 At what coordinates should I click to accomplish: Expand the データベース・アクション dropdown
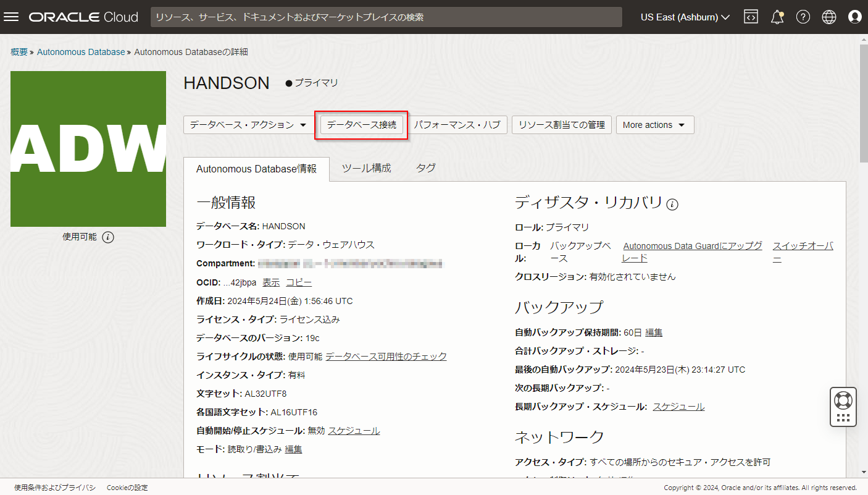[248, 125]
